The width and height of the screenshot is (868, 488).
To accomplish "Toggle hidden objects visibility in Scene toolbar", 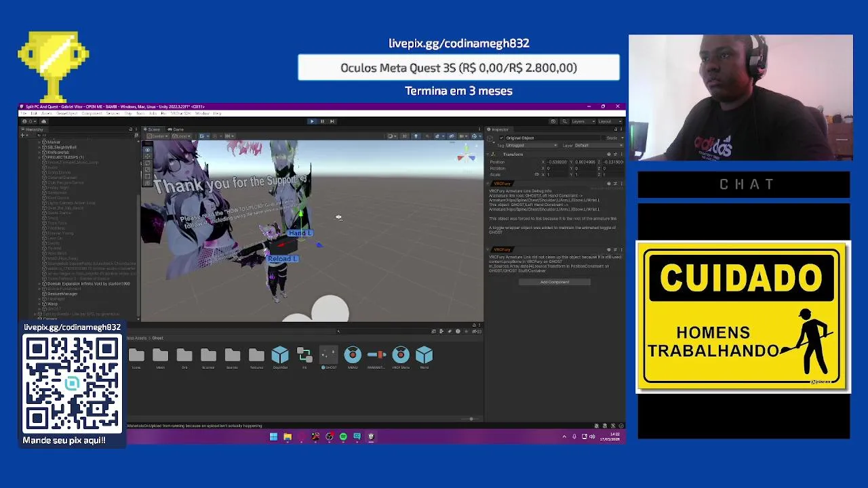I will point(452,136).
